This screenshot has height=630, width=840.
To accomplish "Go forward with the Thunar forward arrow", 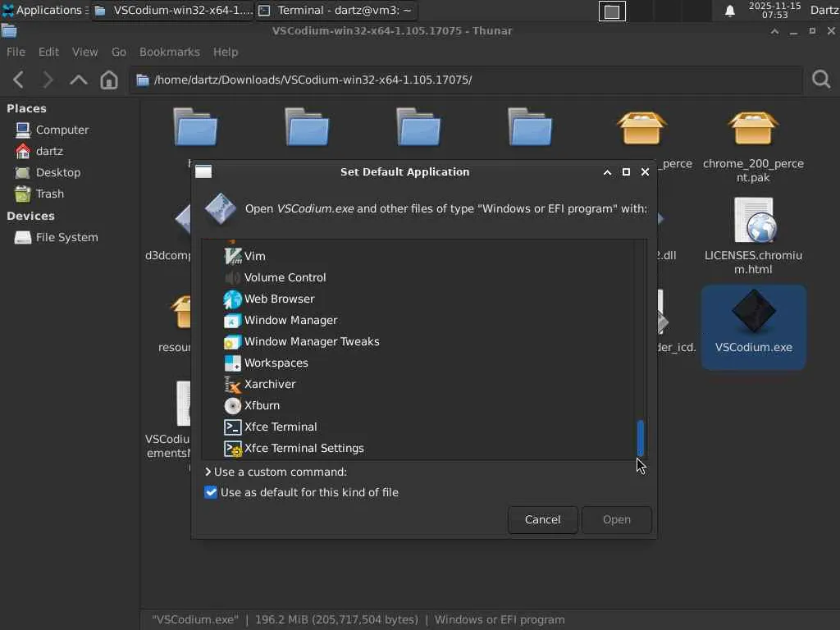I will (x=48, y=80).
